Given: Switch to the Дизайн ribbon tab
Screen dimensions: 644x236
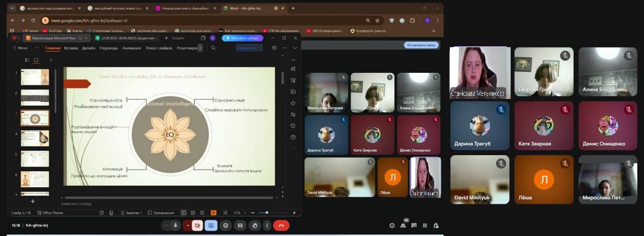Looking at the screenshot, I should pos(89,48).
